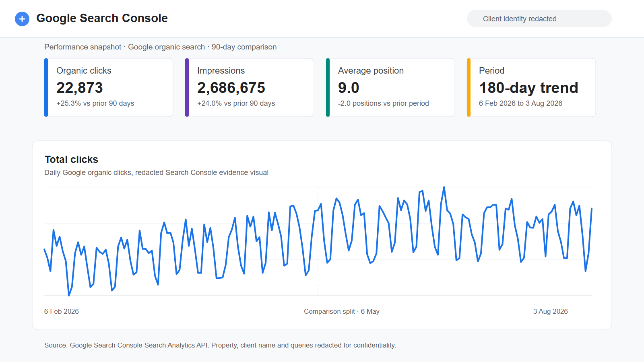
Task: Click the +25.3% vs prior 90 days text
Action: (x=95, y=103)
